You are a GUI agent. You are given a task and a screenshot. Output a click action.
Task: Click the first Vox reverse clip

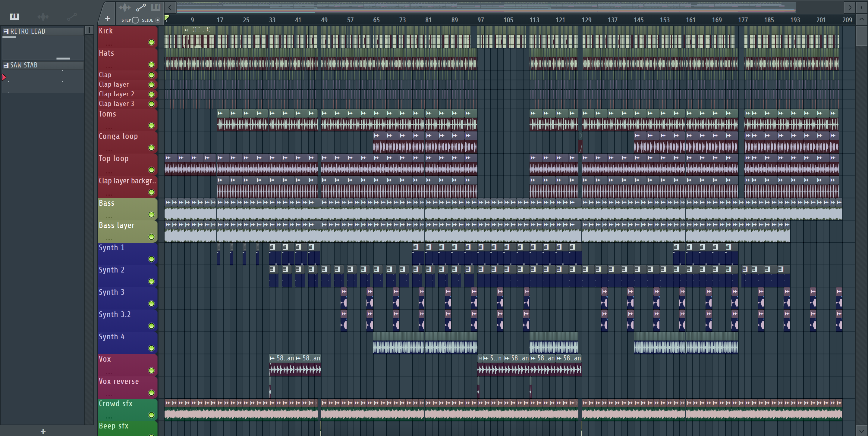[270, 387]
